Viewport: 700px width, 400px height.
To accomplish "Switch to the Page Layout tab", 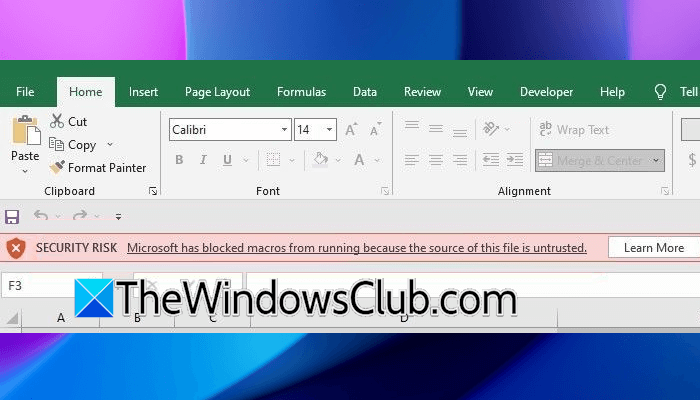I will [217, 92].
